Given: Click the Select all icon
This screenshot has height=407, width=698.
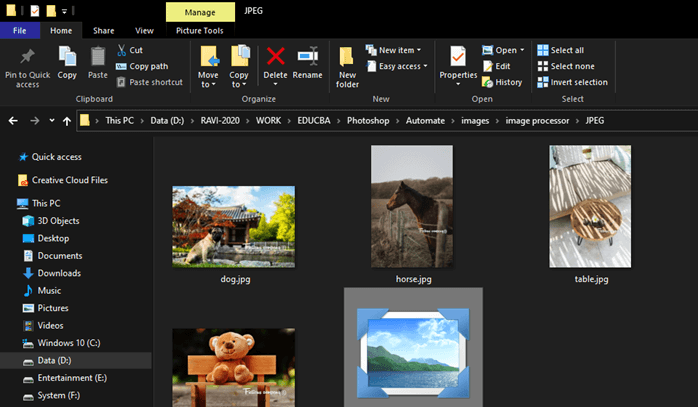Looking at the screenshot, I should 543,50.
